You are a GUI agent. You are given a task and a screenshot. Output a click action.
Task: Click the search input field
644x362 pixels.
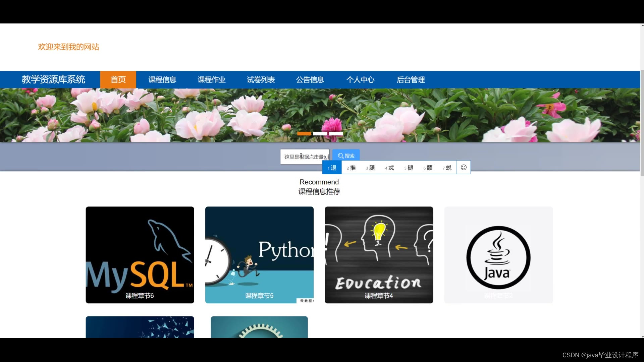[305, 156]
